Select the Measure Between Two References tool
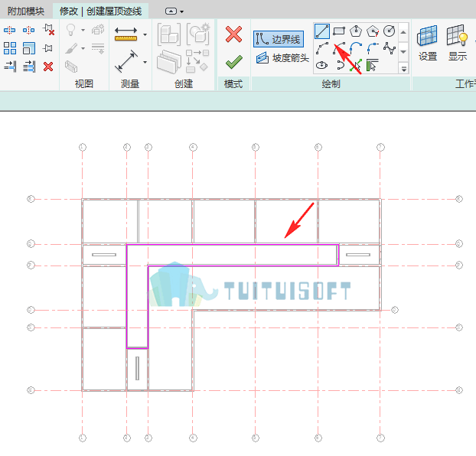The height and width of the screenshot is (456, 476). pos(126,34)
